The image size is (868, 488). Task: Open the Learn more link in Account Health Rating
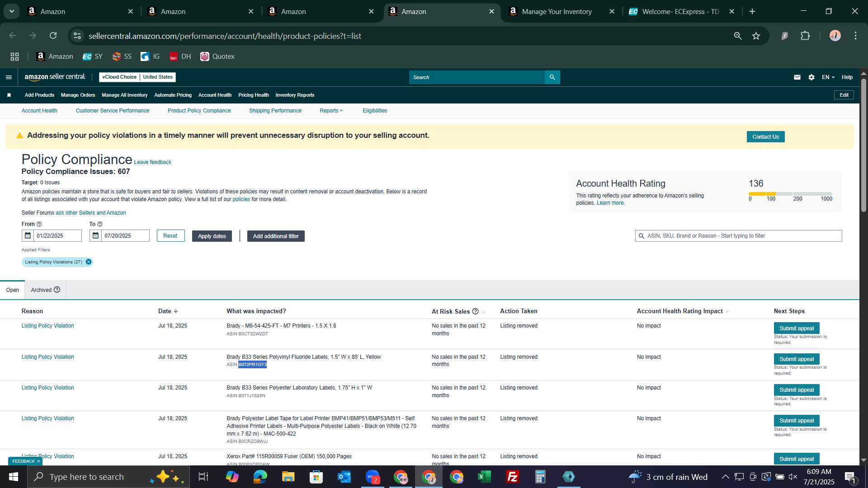(x=610, y=203)
